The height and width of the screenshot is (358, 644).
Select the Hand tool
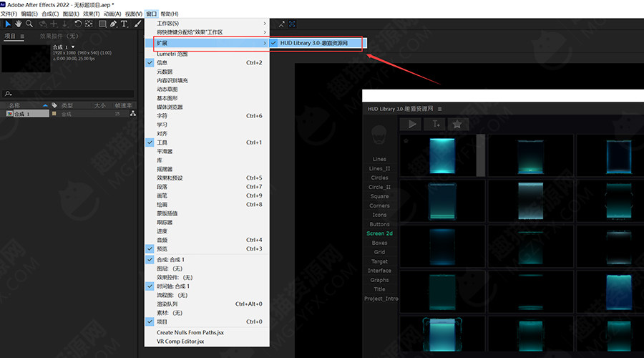point(18,24)
